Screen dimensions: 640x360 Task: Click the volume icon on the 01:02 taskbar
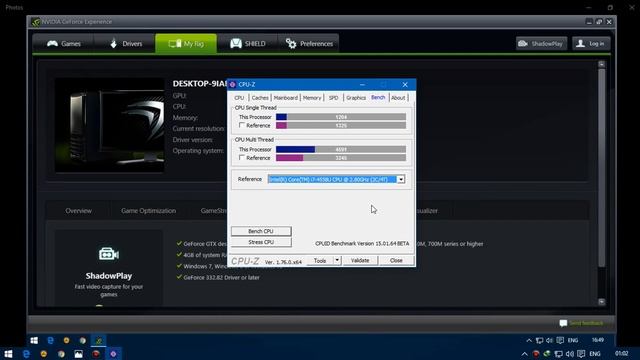coord(570,353)
